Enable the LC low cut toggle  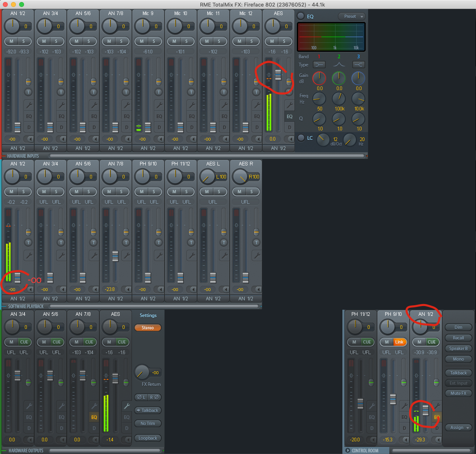(301, 138)
